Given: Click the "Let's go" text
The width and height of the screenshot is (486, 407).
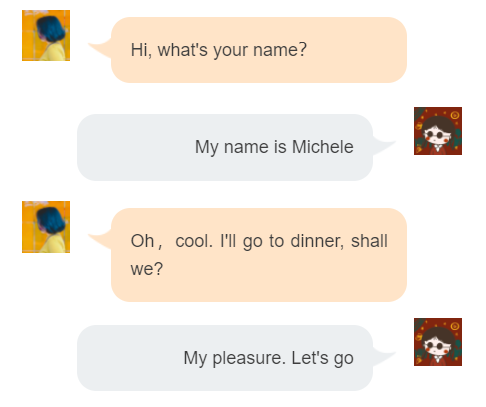Looking at the screenshot, I should point(322,358).
